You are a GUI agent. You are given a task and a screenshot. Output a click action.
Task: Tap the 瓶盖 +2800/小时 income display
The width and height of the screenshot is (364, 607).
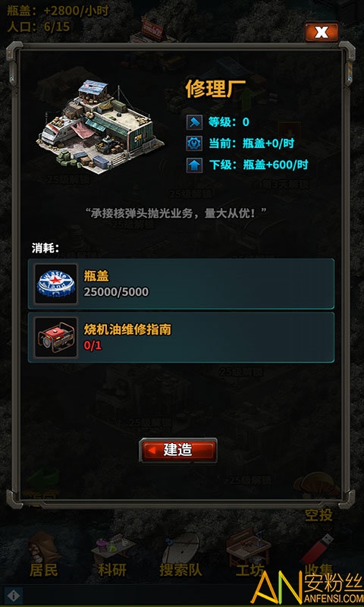click(x=58, y=11)
